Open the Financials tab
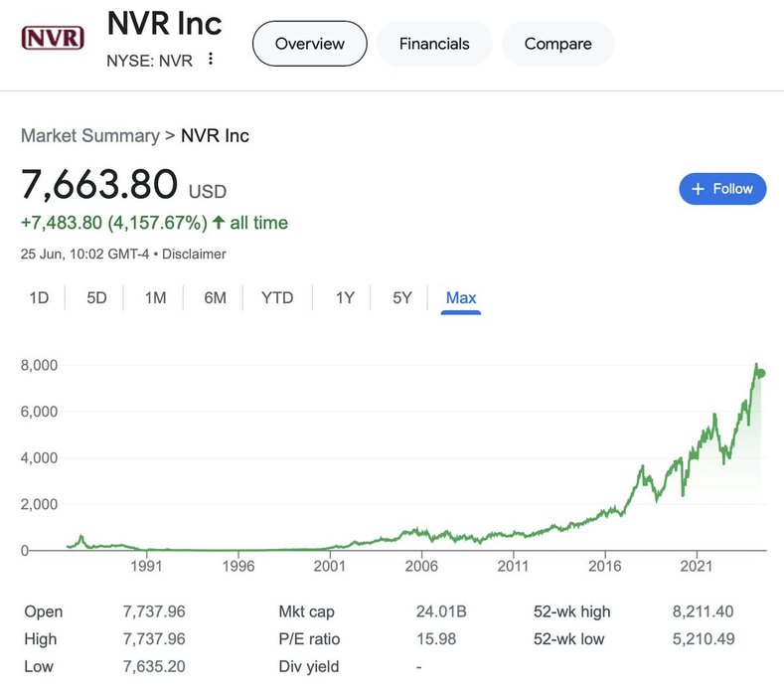The height and width of the screenshot is (696, 784). [x=434, y=44]
